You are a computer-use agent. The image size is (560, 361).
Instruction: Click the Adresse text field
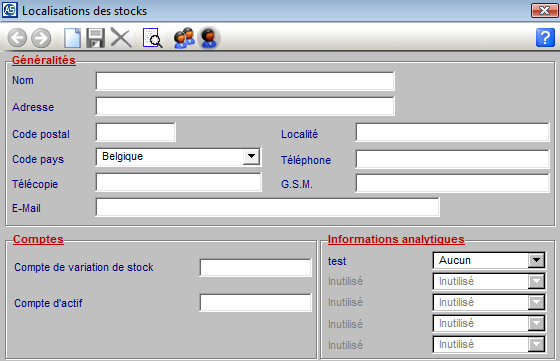click(x=245, y=106)
